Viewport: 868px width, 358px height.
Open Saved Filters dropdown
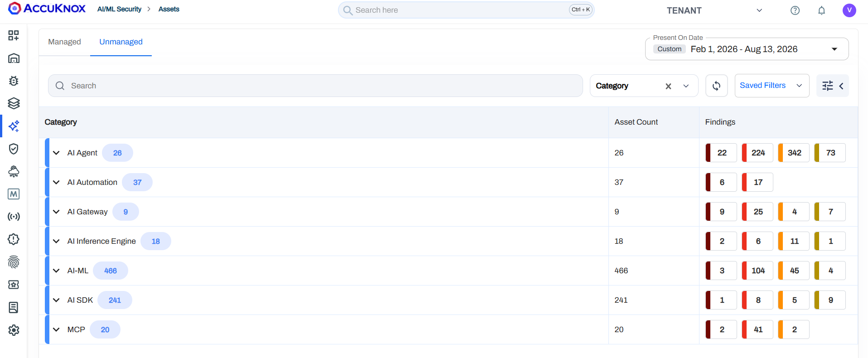(x=772, y=85)
